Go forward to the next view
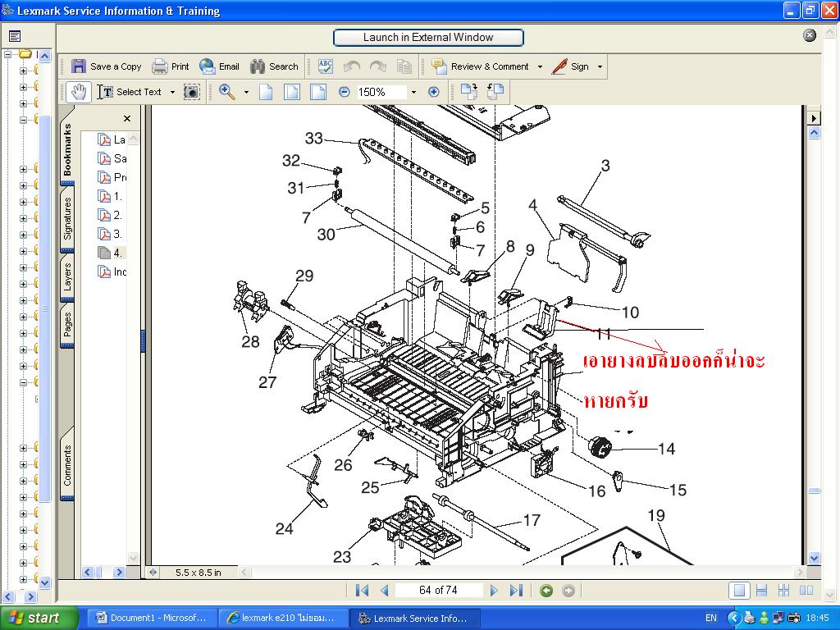 click(568, 591)
